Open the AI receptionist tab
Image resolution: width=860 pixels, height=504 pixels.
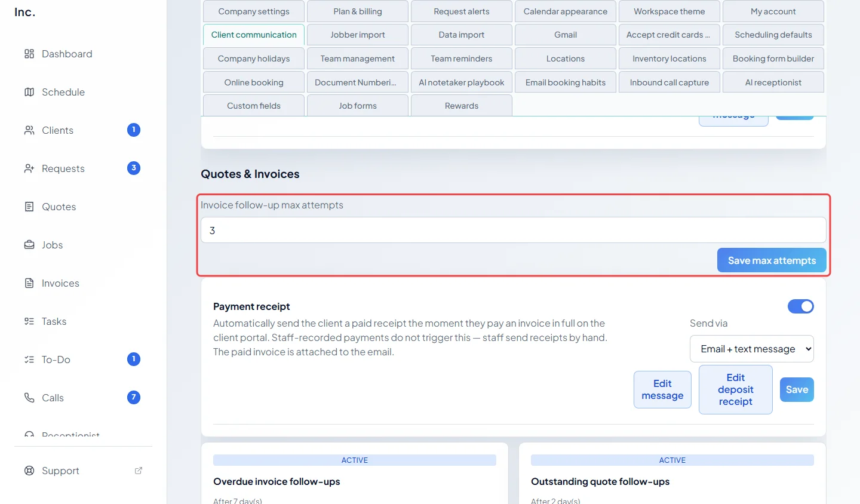click(773, 82)
